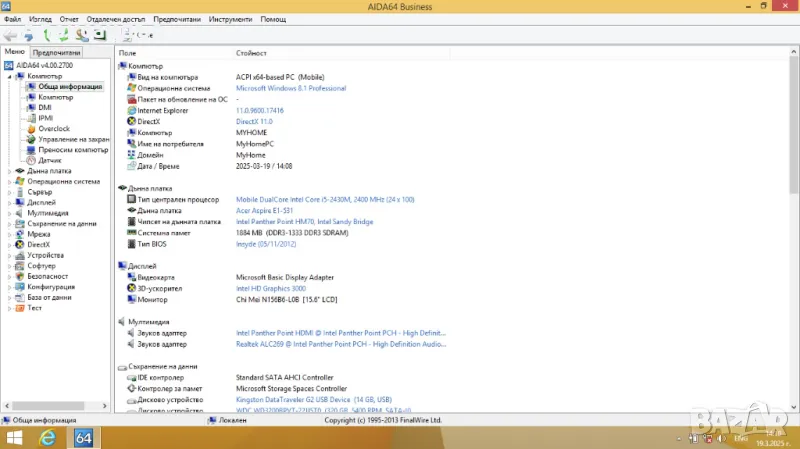
Task: Expand the Мултимедия tree node
Action: (x=9, y=213)
